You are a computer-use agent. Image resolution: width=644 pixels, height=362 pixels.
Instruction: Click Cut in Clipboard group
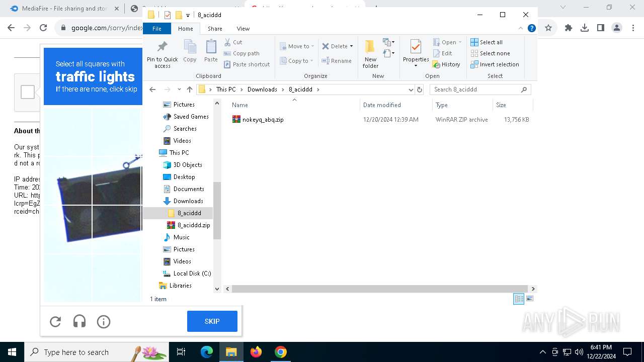[233, 42]
